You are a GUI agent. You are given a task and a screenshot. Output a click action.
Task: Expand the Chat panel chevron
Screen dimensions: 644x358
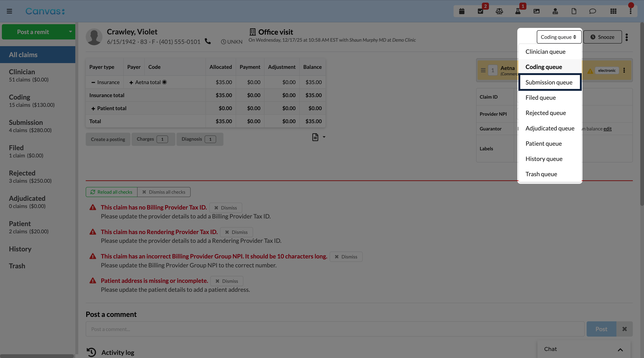click(620, 349)
